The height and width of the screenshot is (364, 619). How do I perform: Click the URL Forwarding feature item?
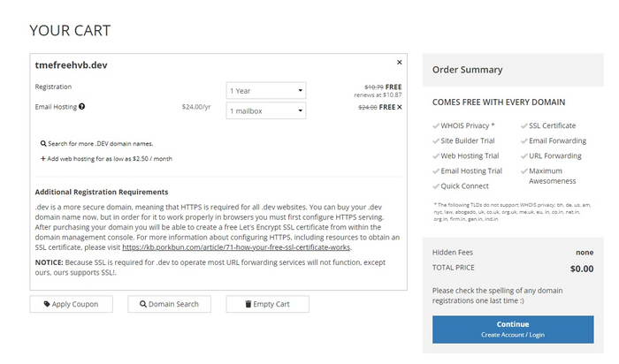(556, 156)
